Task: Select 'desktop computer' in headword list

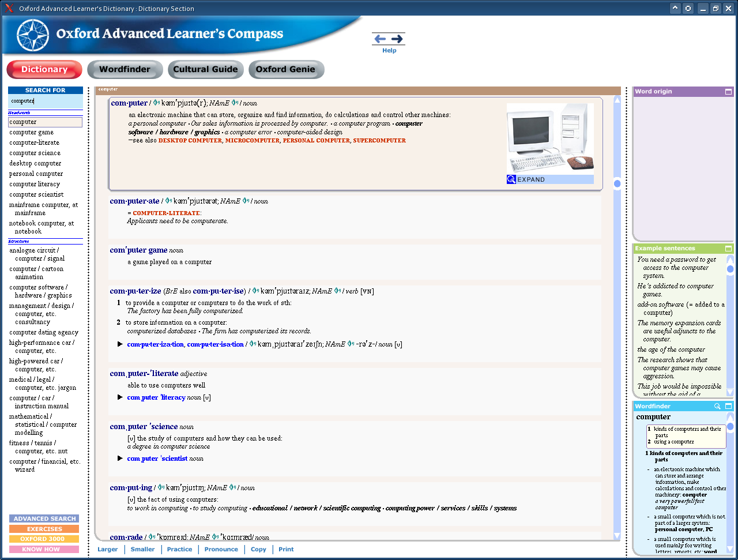Action: tap(35, 163)
